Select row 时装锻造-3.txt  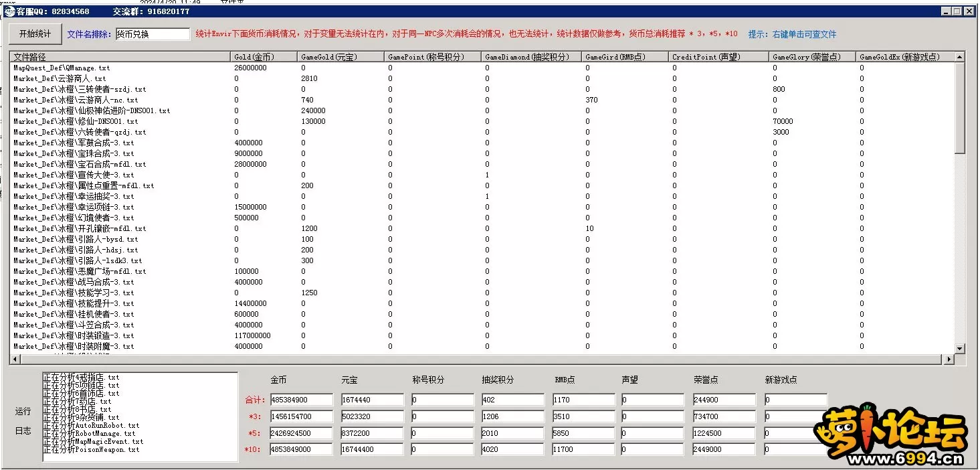[x=482, y=335]
